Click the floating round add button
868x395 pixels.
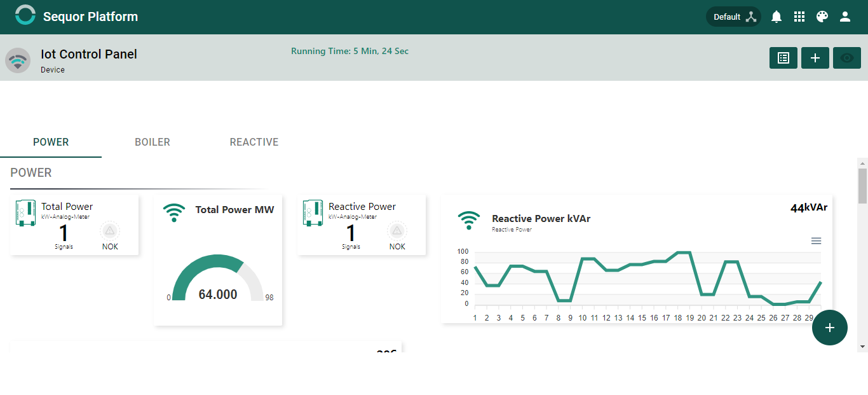click(x=830, y=328)
